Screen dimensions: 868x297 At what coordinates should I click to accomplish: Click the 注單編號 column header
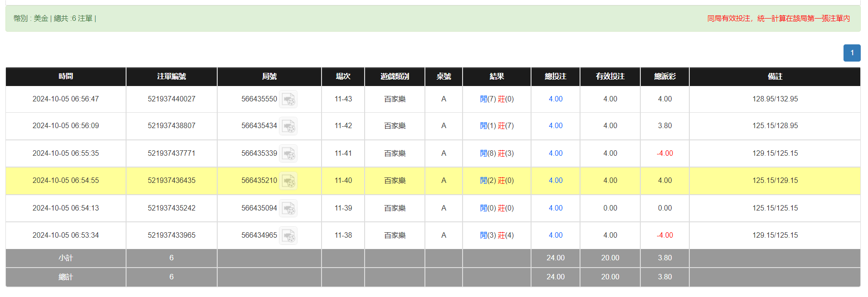[x=171, y=77]
